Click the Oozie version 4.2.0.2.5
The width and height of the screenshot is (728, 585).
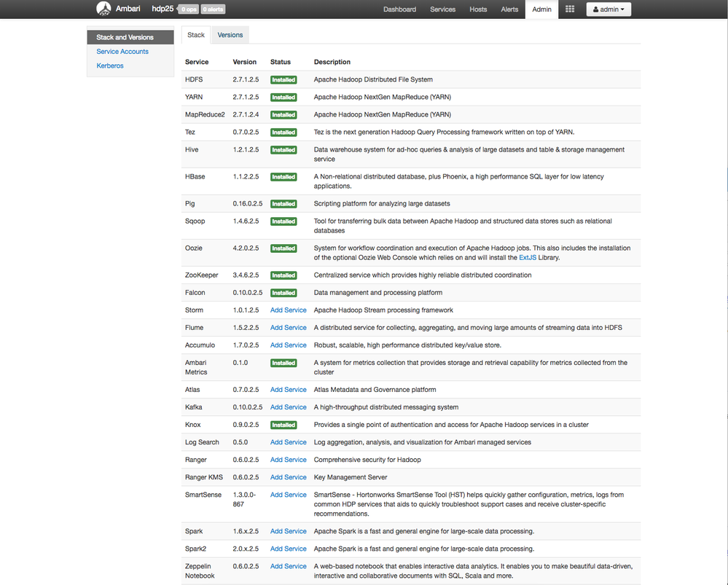tap(246, 248)
